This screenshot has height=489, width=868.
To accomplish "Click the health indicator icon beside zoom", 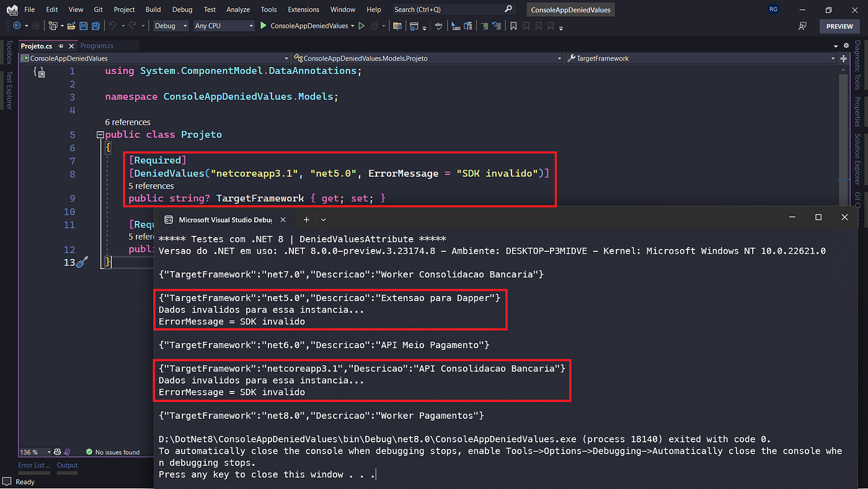I will tap(58, 452).
